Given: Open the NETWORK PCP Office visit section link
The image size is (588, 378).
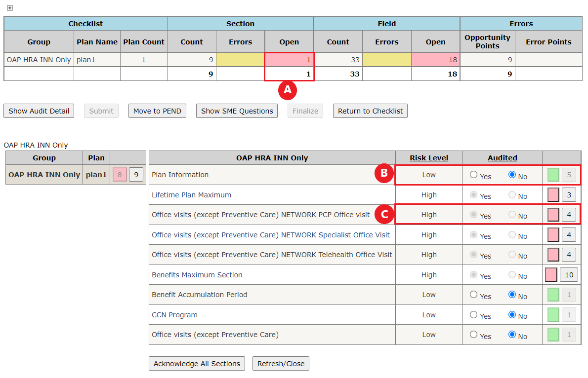Looking at the screenshot, I should [x=260, y=215].
